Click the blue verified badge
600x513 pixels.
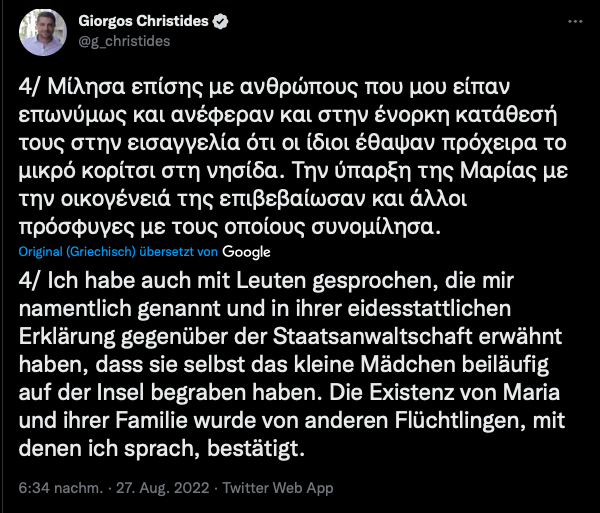220,21
